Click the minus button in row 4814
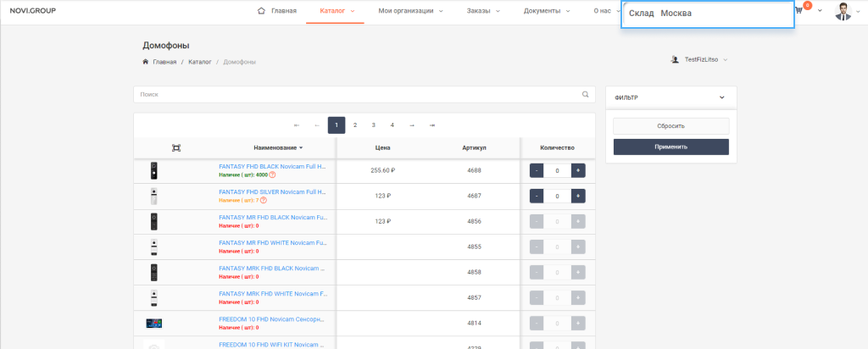Viewport: 868px width, 349px height. (x=537, y=323)
